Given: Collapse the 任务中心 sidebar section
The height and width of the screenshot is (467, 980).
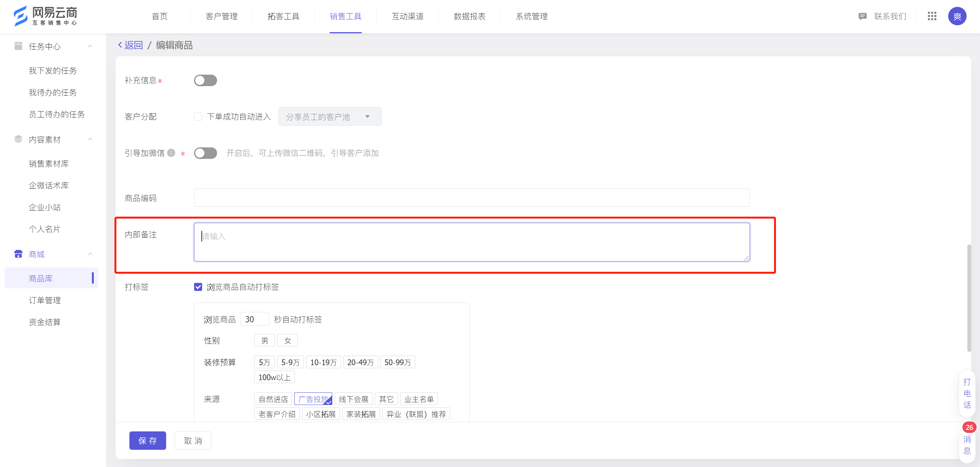Looking at the screenshot, I should click(x=90, y=46).
